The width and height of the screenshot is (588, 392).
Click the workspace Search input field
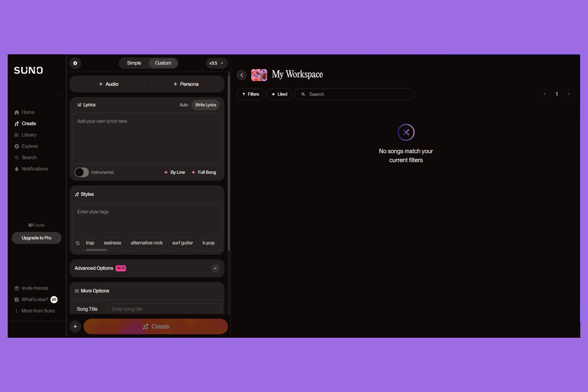(357, 94)
